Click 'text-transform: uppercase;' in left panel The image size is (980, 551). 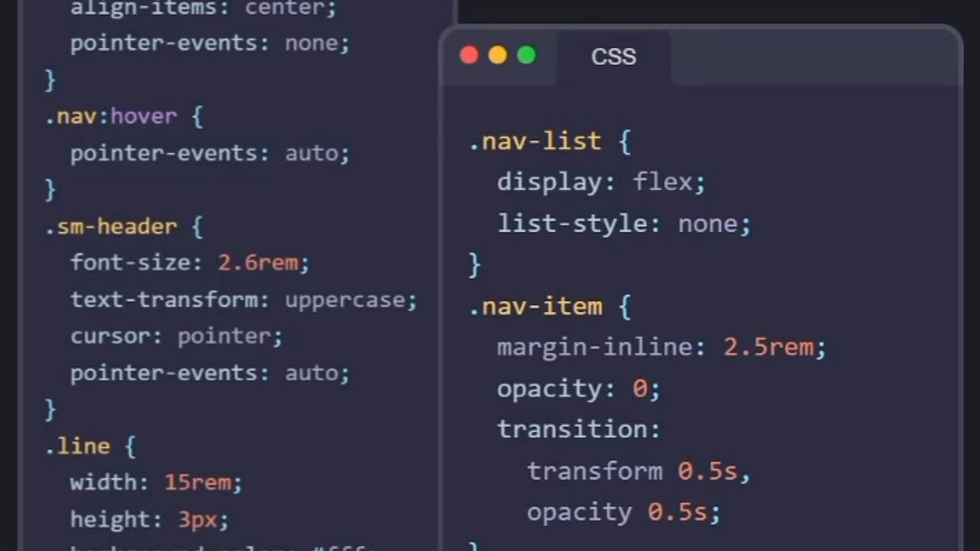(x=243, y=299)
